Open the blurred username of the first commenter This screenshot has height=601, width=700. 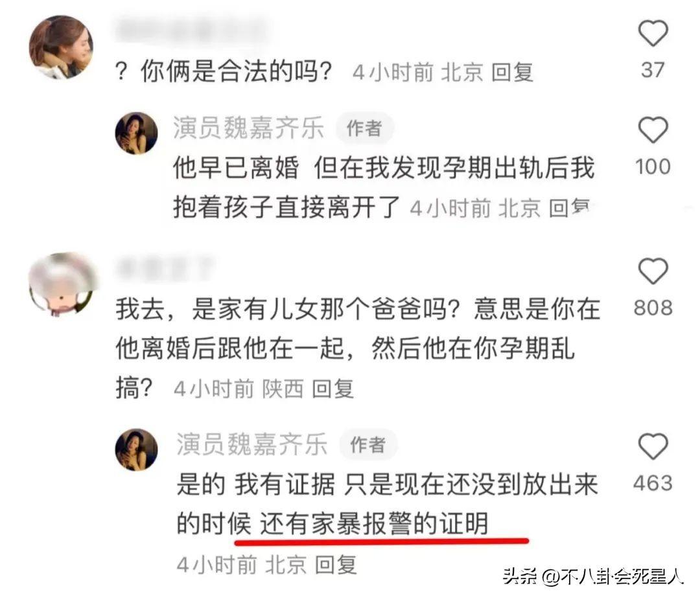192,29
